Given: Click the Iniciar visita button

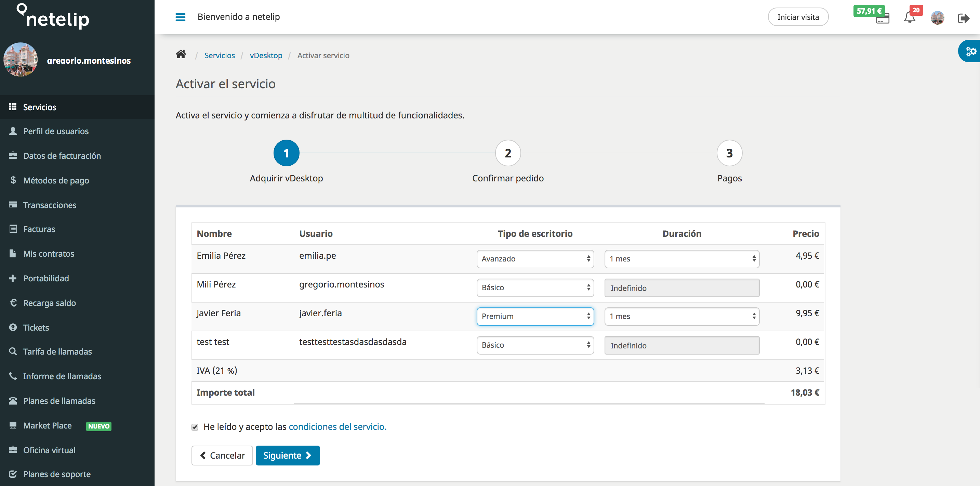Looking at the screenshot, I should click(x=798, y=17).
